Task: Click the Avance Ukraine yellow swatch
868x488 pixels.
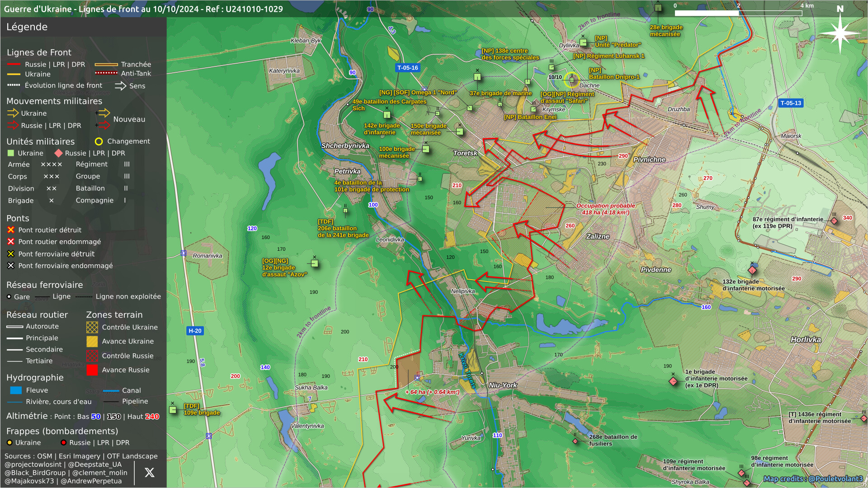Action: [92, 342]
